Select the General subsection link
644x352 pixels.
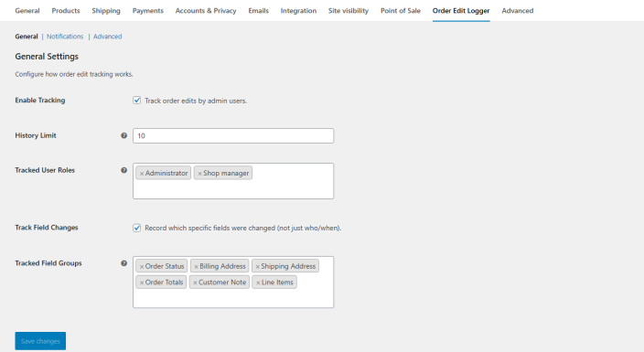(x=27, y=37)
